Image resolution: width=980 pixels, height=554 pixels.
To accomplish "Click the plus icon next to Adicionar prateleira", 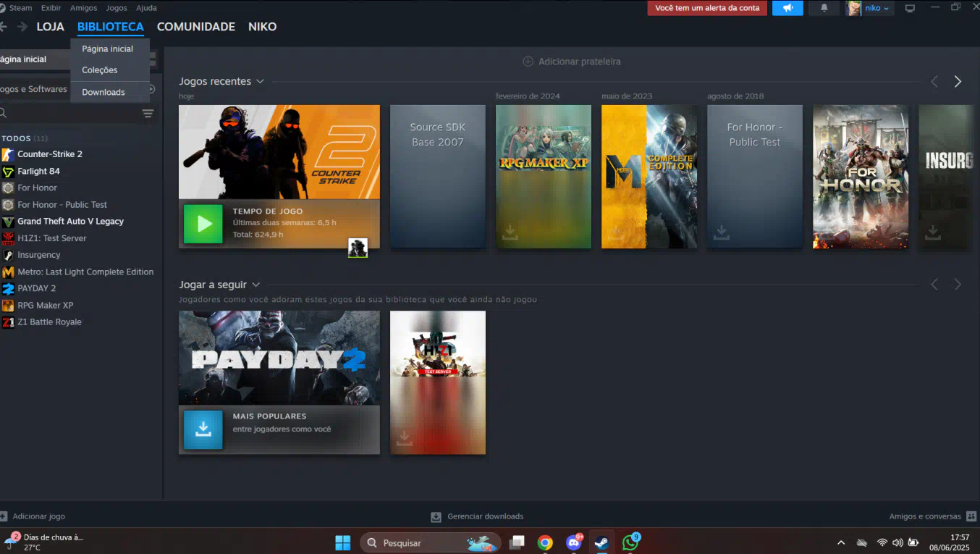I will pos(528,62).
